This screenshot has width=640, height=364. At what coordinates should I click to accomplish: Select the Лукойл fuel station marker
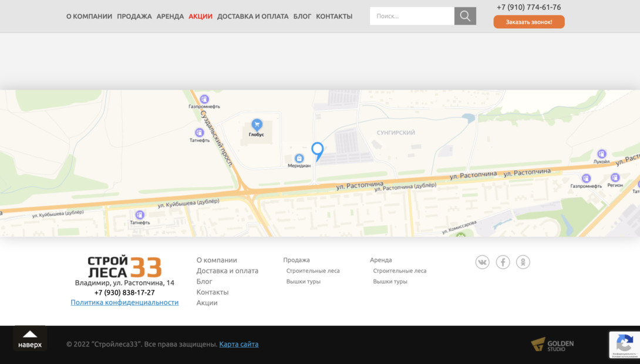[x=601, y=154]
